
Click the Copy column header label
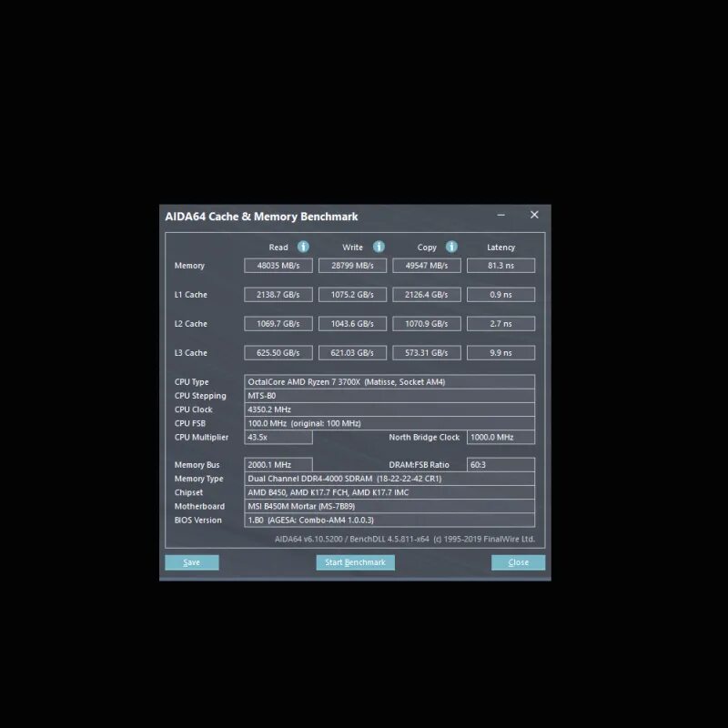tap(427, 248)
